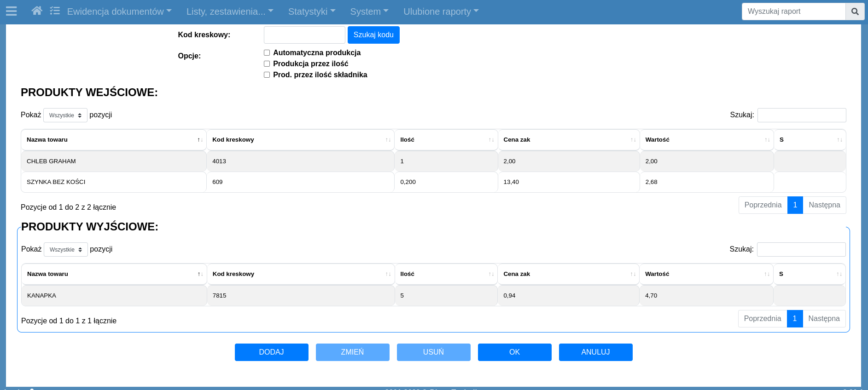Click Poprzednia in output products pagination
Screen dimensions: 868x390
tap(763, 319)
